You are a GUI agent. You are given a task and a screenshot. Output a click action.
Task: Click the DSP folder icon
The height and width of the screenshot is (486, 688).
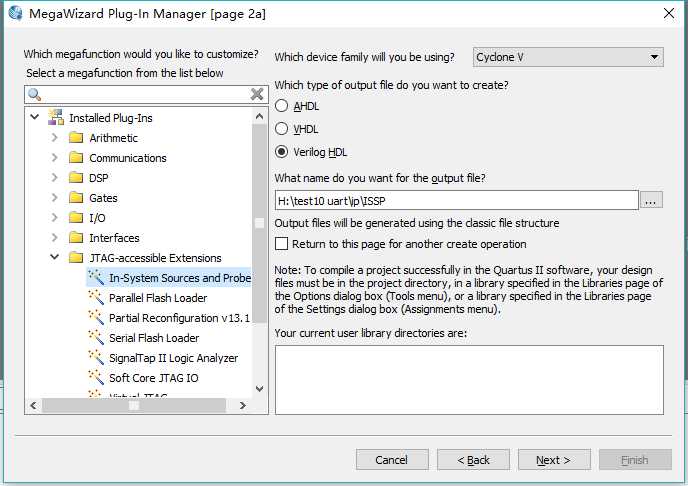point(76,178)
